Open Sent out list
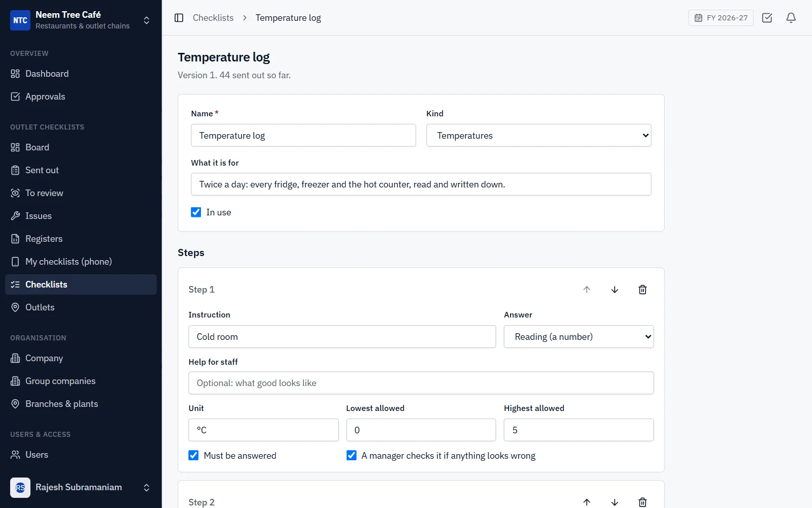Image resolution: width=812 pixels, height=508 pixels. point(81,170)
